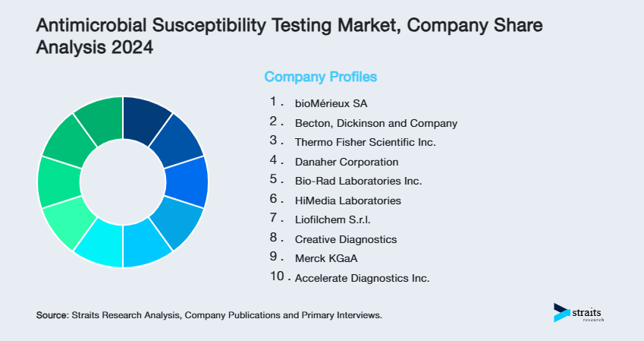Click the white center of the donut chart

(123, 182)
